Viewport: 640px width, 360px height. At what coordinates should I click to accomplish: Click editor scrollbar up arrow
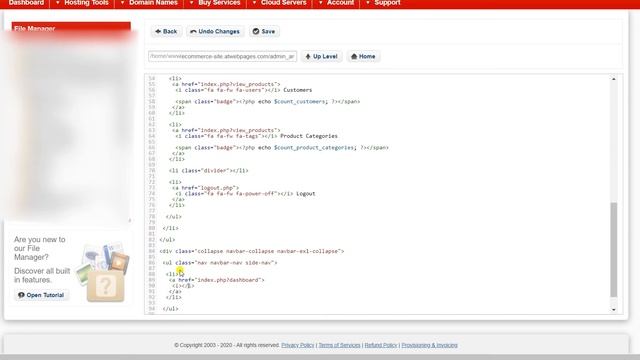613,79
